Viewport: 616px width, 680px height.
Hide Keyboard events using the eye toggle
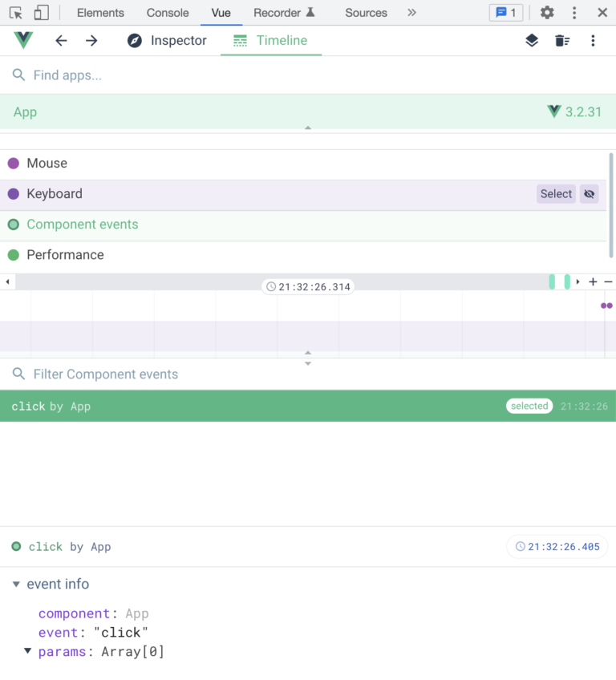(x=589, y=193)
